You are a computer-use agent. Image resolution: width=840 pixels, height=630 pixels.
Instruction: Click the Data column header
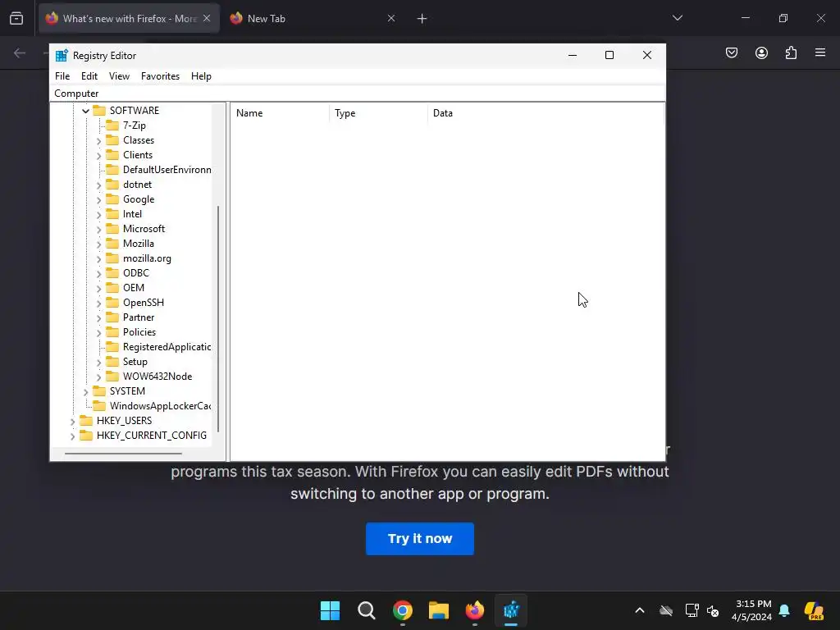(x=546, y=113)
